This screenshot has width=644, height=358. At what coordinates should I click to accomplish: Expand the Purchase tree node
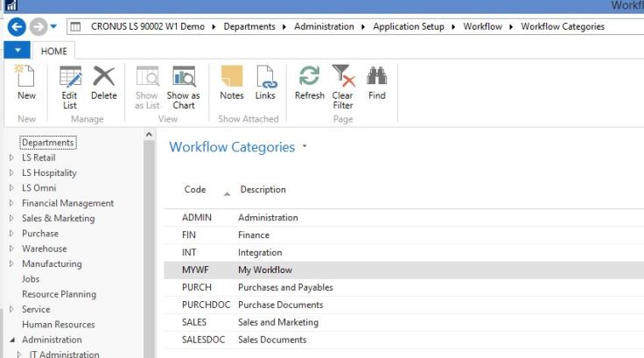(x=11, y=234)
